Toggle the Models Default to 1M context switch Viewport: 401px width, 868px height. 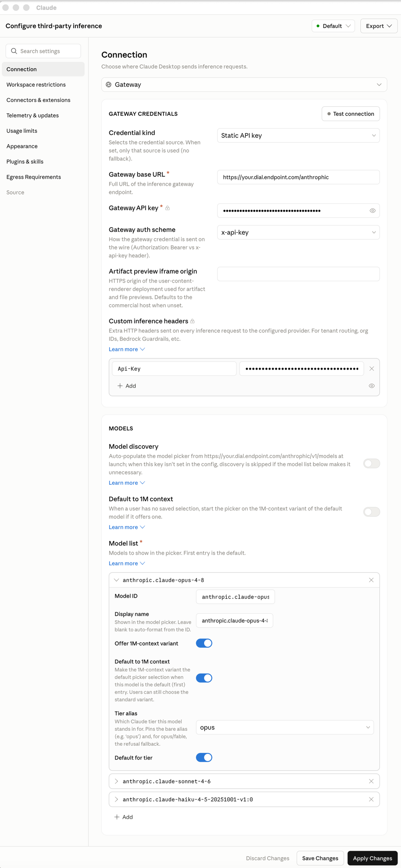(x=372, y=512)
